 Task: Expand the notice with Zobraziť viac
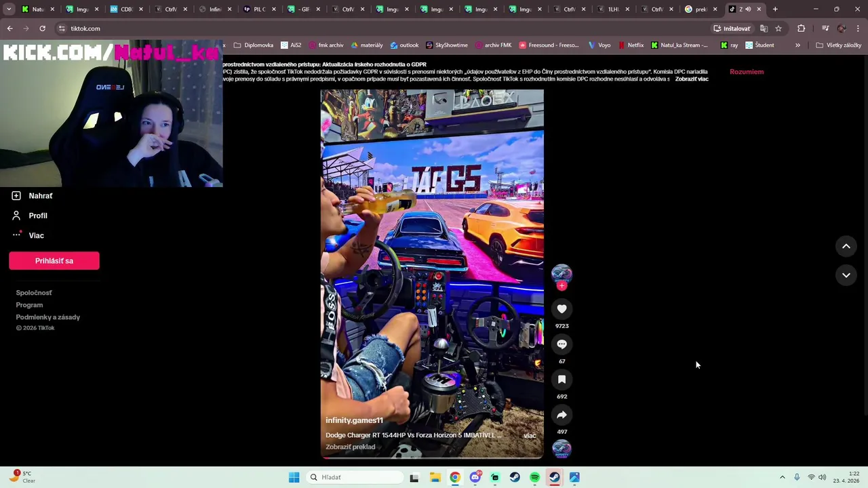pyautogui.click(x=692, y=79)
